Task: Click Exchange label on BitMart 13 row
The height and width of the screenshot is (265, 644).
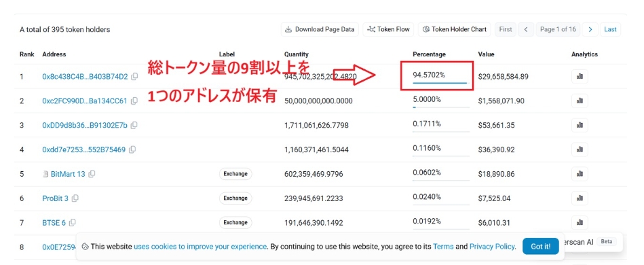Action: 235,174
